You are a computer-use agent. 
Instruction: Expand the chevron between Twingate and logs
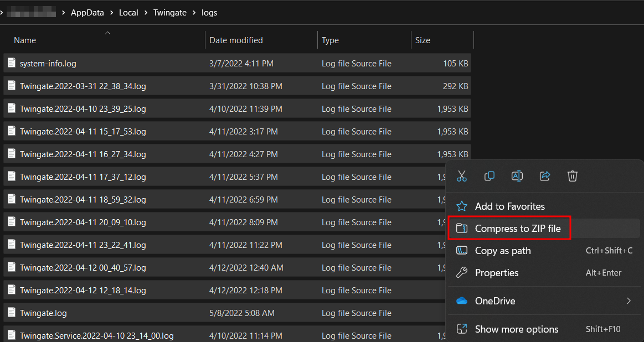tap(194, 13)
